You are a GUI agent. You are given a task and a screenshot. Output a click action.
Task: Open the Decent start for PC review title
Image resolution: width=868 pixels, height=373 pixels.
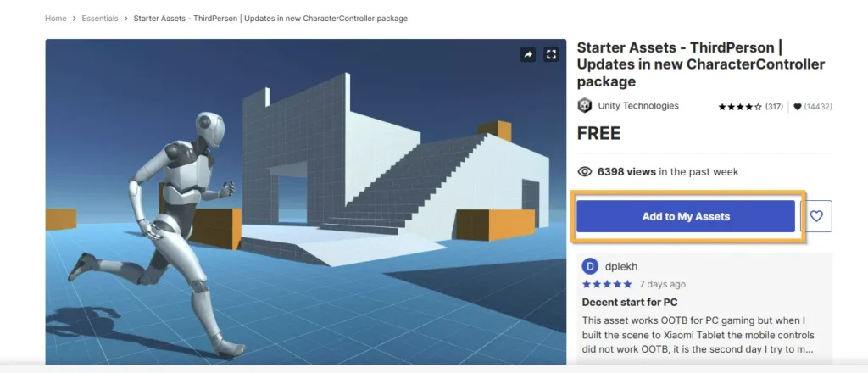point(630,303)
